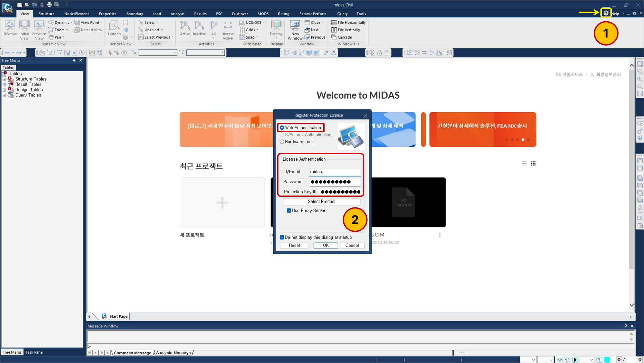Screen dimensions: 644x363
Task: Open the Analysis ribbon tab
Action: (177, 14)
